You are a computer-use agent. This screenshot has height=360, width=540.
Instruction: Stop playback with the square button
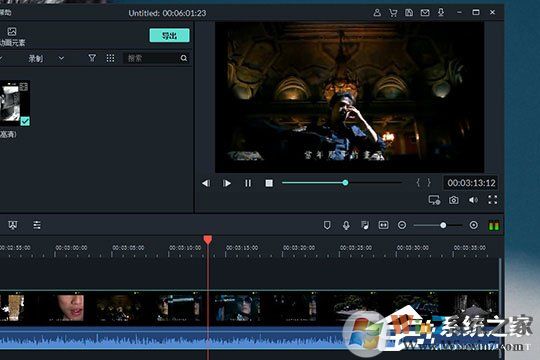coord(269,183)
